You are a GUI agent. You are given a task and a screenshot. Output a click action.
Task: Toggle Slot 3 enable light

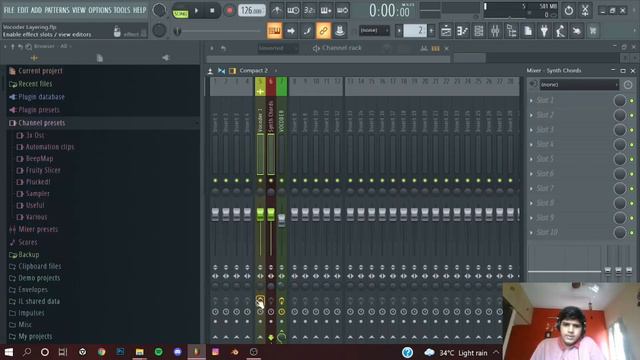click(631, 130)
